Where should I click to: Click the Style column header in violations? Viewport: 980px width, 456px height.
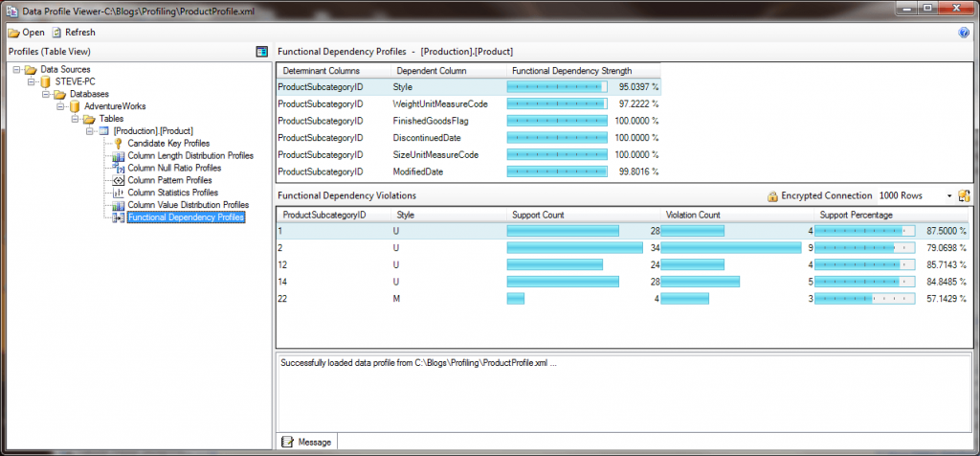pyautogui.click(x=449, y=215)
